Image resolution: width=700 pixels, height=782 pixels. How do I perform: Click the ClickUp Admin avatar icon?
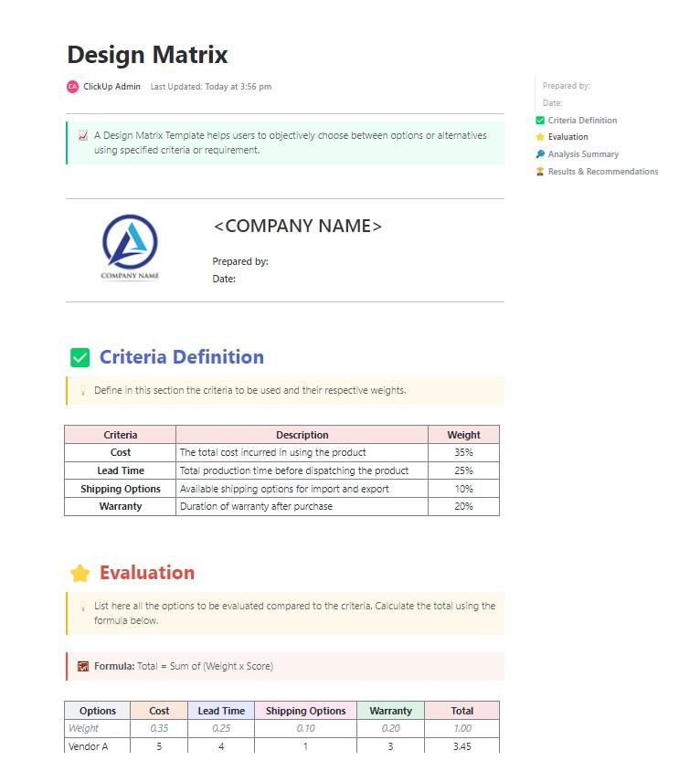(72, 87)
